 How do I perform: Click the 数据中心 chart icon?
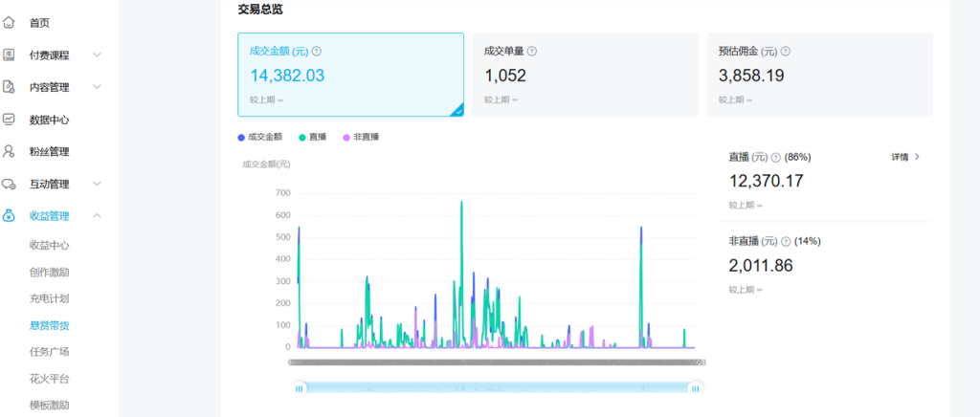tap(10, 120)
